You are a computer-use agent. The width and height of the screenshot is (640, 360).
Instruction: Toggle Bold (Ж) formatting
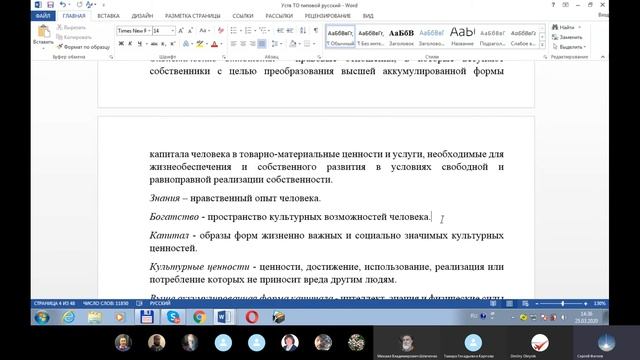[x=121, y=44]
